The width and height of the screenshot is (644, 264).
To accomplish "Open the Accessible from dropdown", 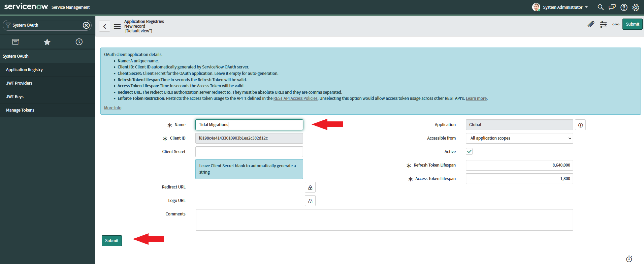I will [x=519, y=138].
